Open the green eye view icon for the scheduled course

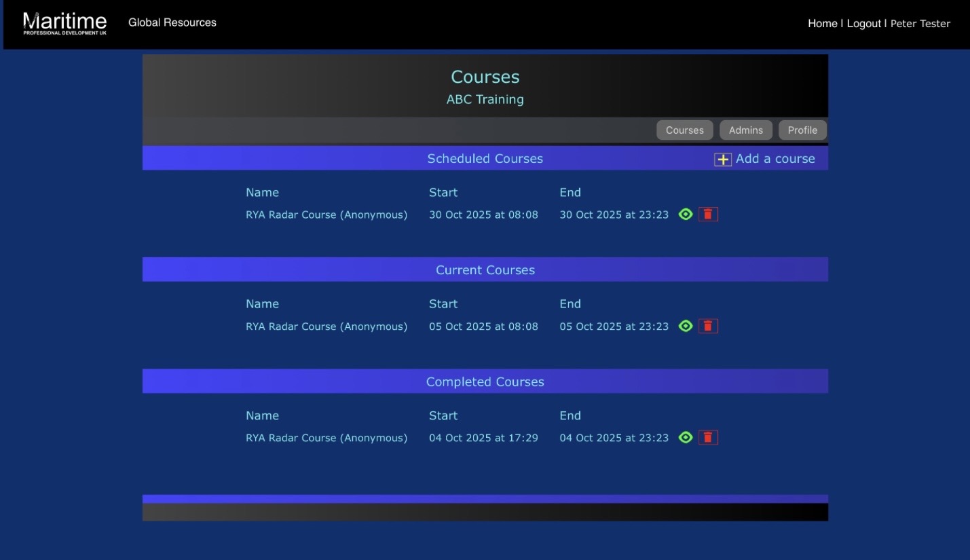686,214
